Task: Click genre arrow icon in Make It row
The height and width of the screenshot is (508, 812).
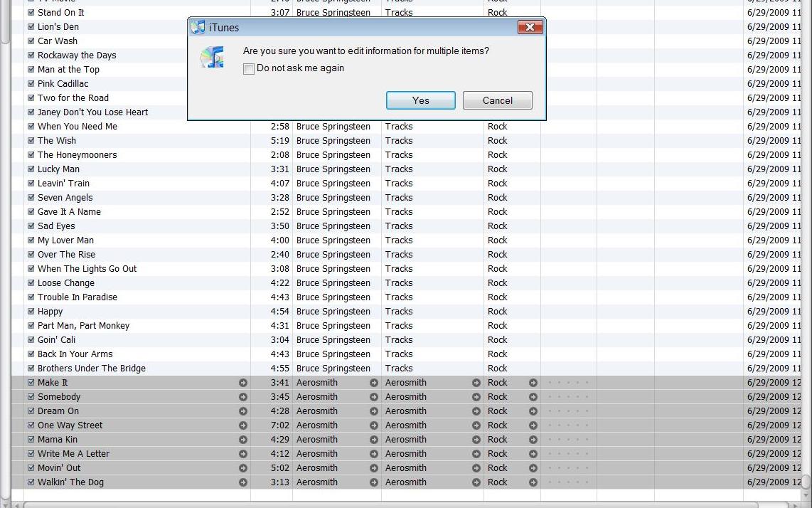Action: click(x=533, y=383)
